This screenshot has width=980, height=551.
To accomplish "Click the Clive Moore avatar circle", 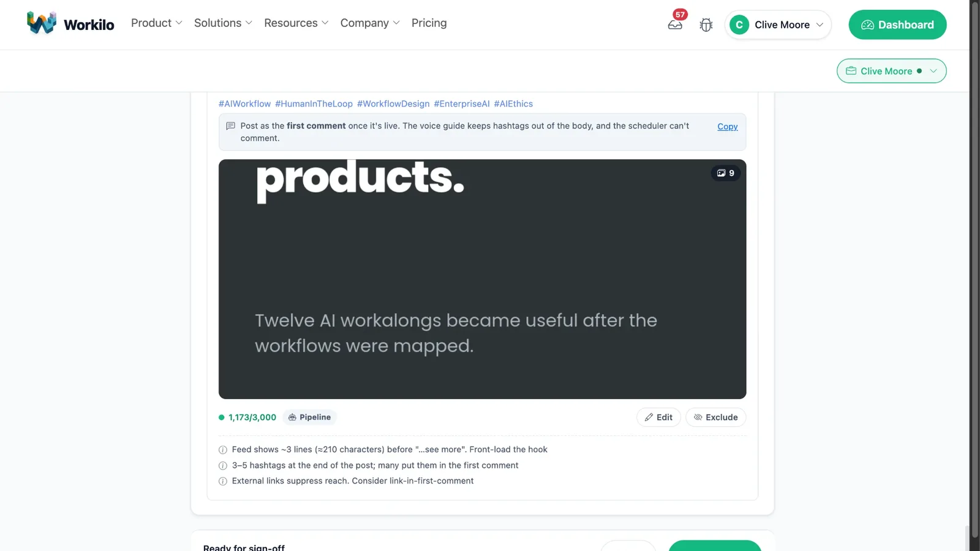I will [739, 25].
